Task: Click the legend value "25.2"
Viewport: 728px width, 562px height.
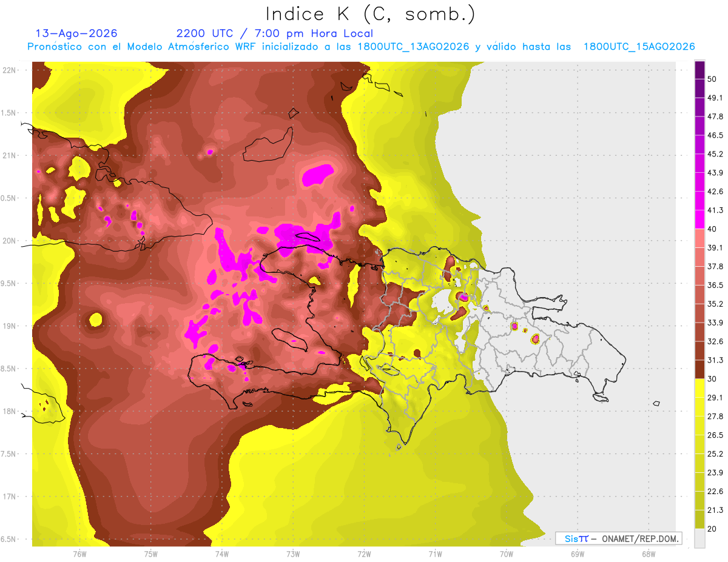Action: point(715,455)
